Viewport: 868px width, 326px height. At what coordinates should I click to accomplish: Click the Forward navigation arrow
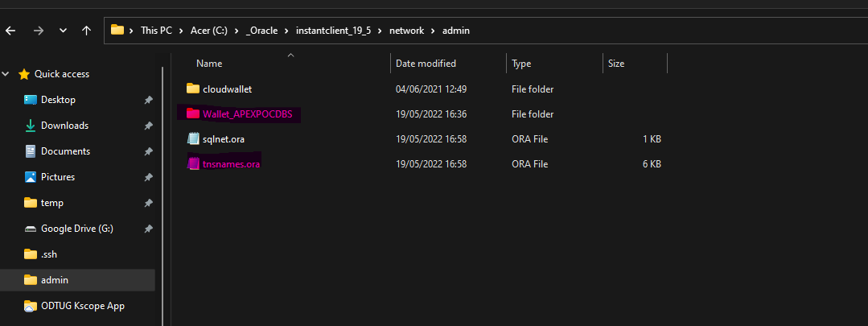click(38, 31)
